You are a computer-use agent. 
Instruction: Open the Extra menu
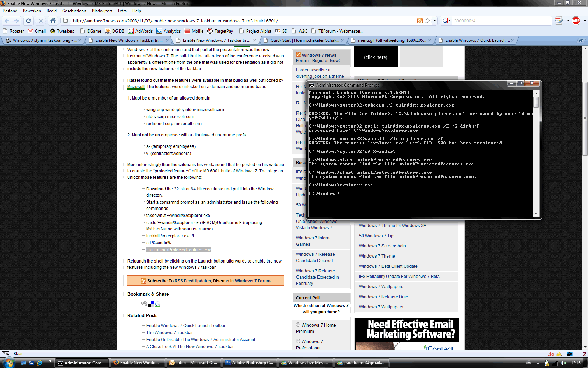(x=122, y=11)
